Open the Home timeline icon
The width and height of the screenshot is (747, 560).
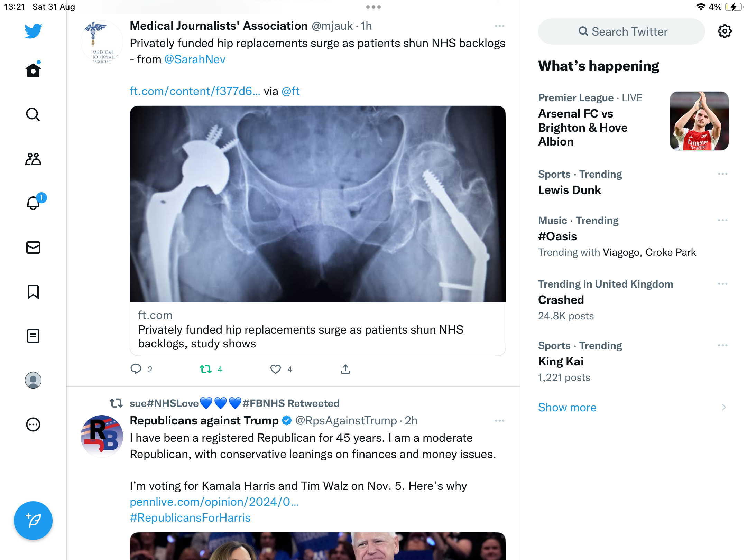point(33,70)
